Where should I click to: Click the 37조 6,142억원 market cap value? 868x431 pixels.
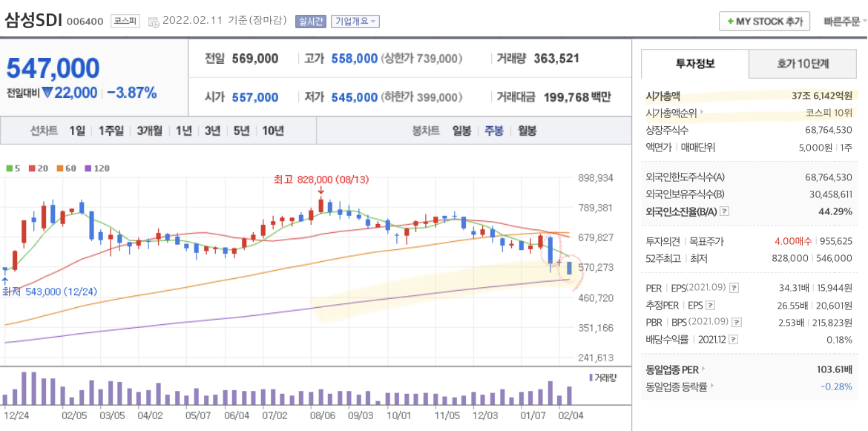point(822,96)
